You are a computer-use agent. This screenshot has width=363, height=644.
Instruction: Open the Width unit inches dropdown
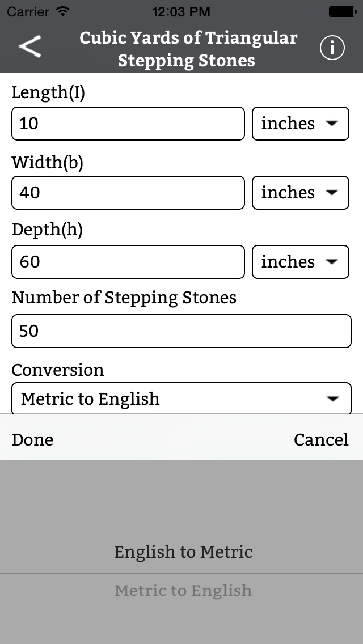pyautogui.click(x=301, y=193)
